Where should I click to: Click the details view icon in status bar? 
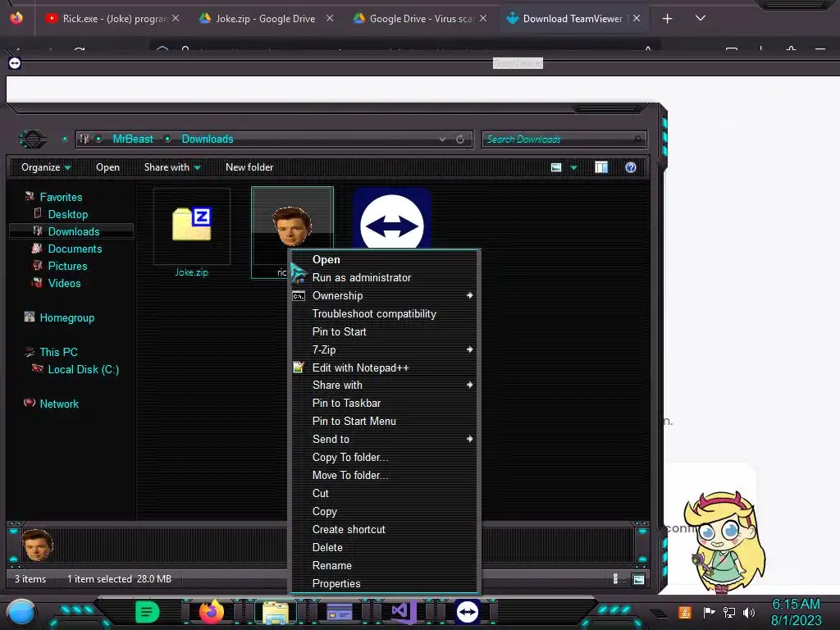pos(615,579)
